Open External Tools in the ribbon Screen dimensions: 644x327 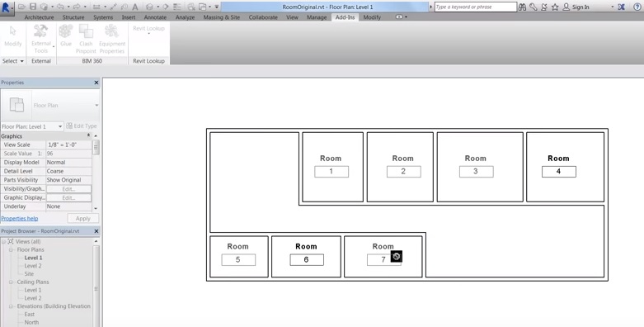click(41, 39)
